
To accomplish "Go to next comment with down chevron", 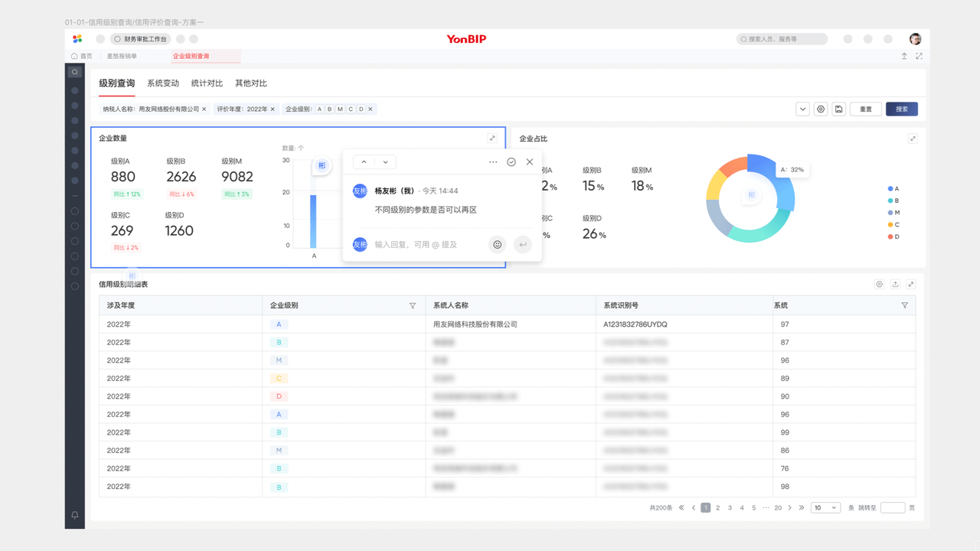I will pos(385,162).
